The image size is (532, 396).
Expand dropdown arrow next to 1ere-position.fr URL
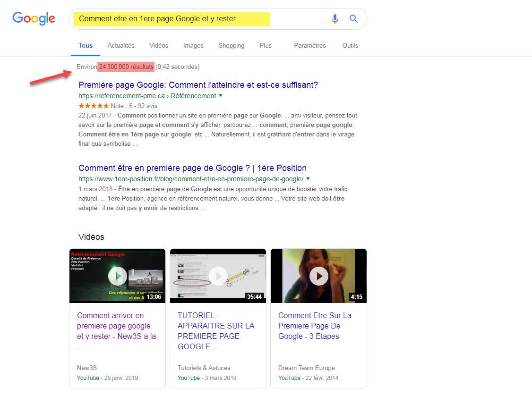click(x=308, y=179)
